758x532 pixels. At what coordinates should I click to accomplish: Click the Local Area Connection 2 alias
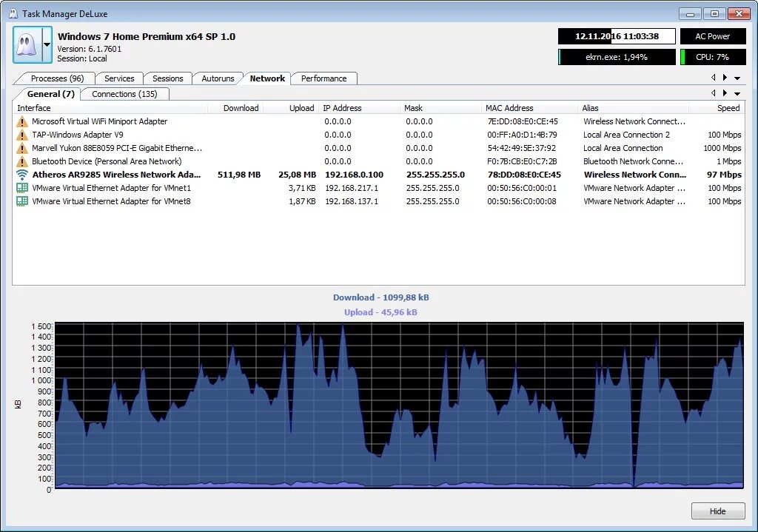pyautogui.click(x=626, y=135)
